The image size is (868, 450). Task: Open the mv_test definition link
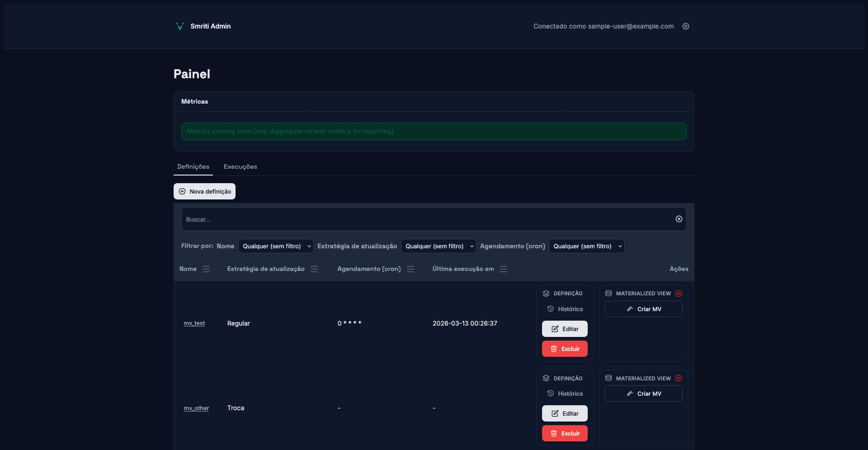tap(194, 323)
